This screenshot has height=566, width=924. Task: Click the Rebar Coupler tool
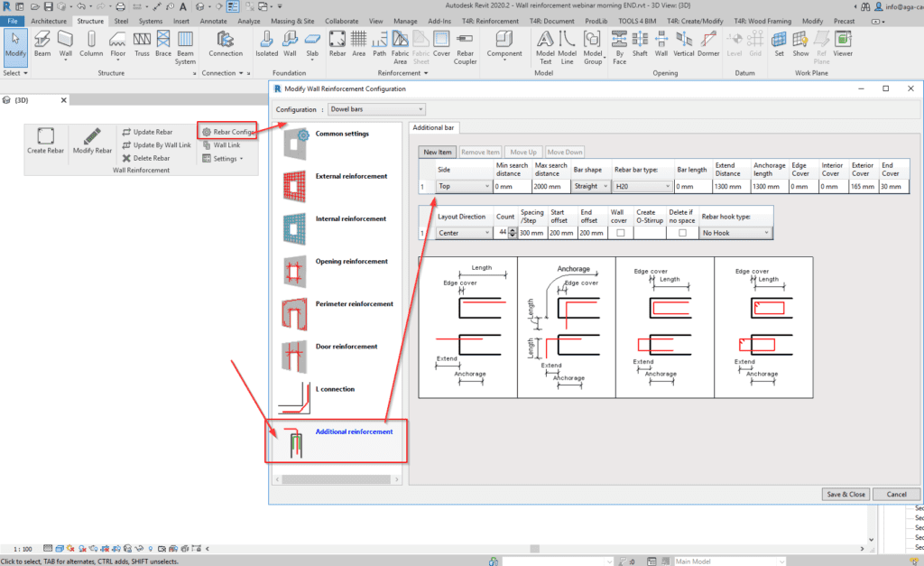point(465,48)
